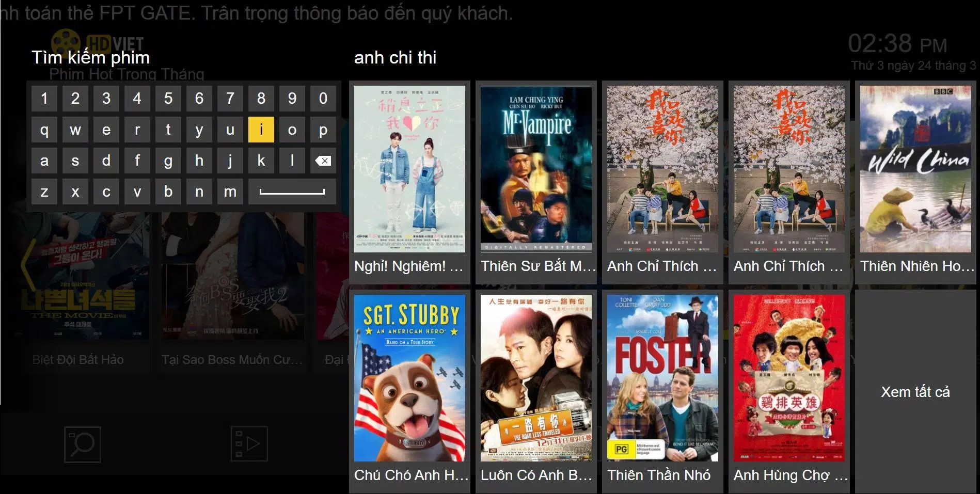Click Xem tất cả to view all results
The image size is (980, 494).
(915, 392)
